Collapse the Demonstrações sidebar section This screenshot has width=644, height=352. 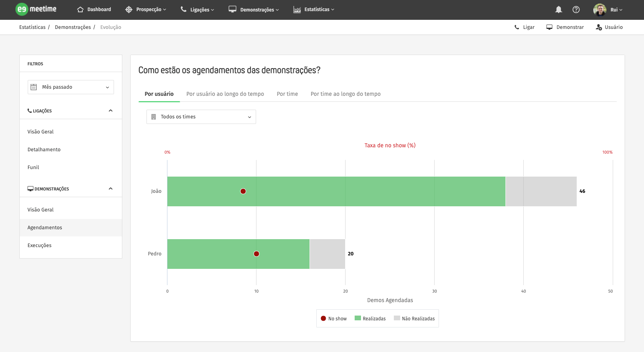click(x=110, y=189)
